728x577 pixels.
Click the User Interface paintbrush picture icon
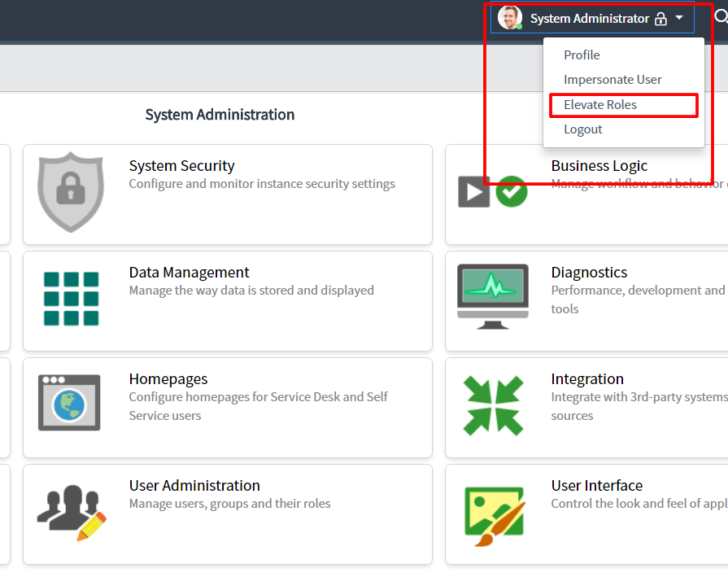pyautogui.click(x=495, y=517)
